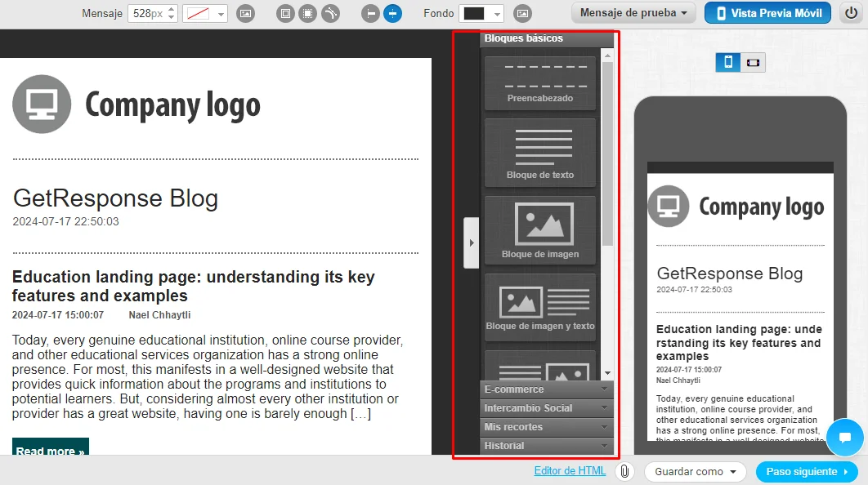This screenshot has height=485, width=868.
Task: Expand the Historial section
Action: (x=546, y=446)
